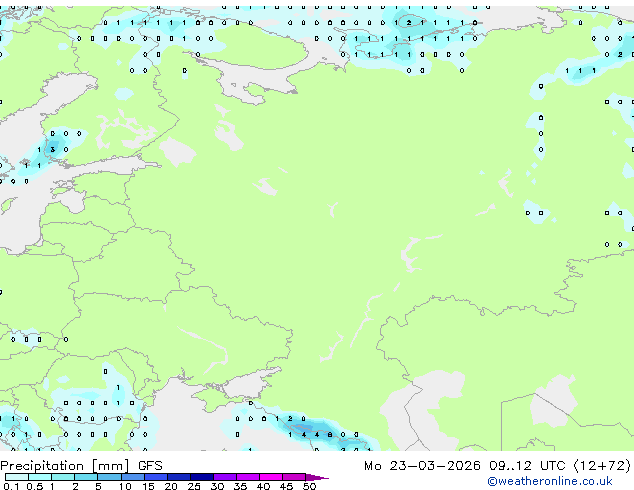Click the legend label "15"
The height and width of the screenshot is (490, 634).
148,486
